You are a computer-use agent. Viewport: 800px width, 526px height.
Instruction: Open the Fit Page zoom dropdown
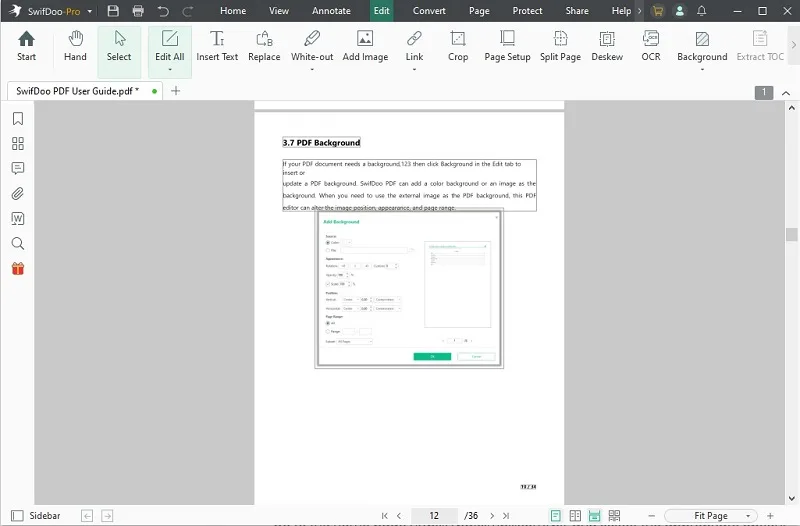(718, 516)
